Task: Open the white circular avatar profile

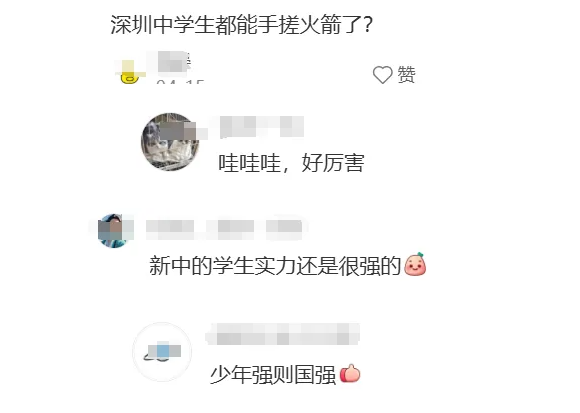Action: coord(162,352)
